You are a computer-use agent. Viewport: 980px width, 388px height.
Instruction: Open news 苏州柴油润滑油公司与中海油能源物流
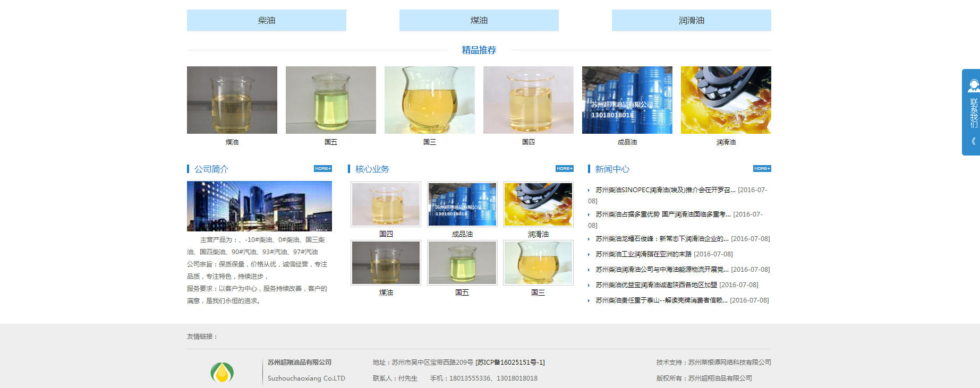pos(662,270)
